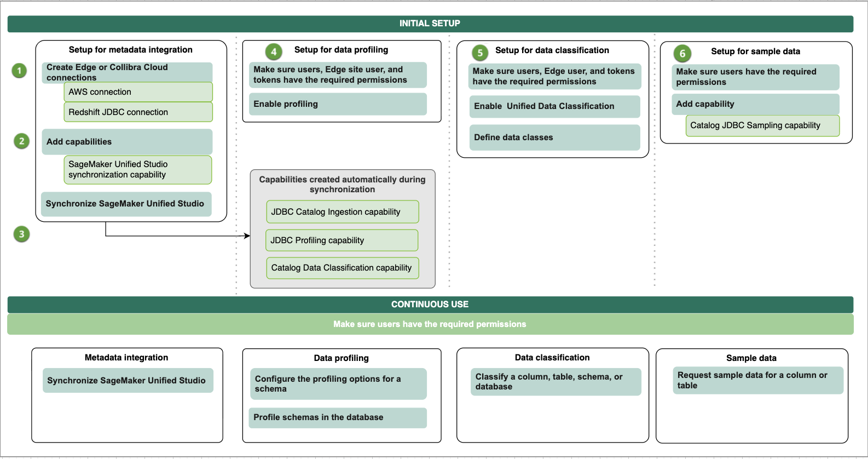The image size is (868, 459).
Task: Click the green step 2 circle
Action: coord(21,141)
